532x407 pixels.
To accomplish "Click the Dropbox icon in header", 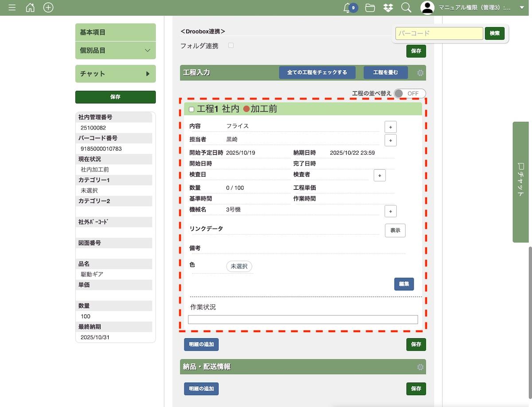I will click(x=388, y=8).
